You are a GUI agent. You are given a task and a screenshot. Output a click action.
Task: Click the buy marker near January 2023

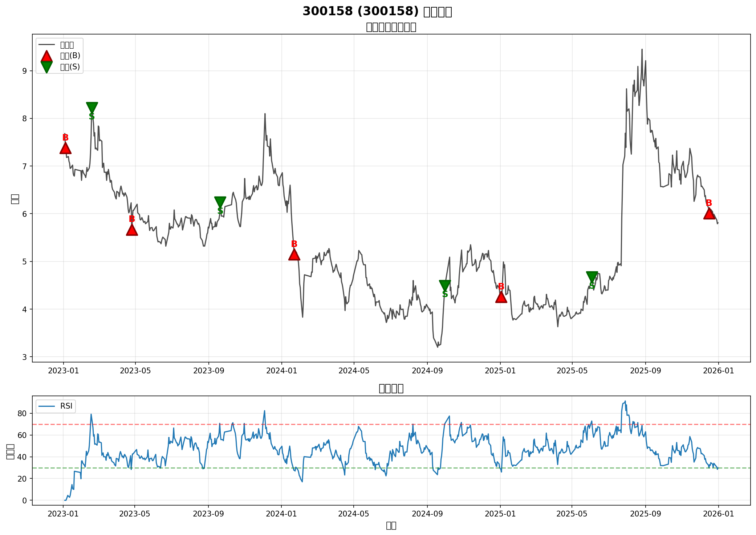point(65,148)
